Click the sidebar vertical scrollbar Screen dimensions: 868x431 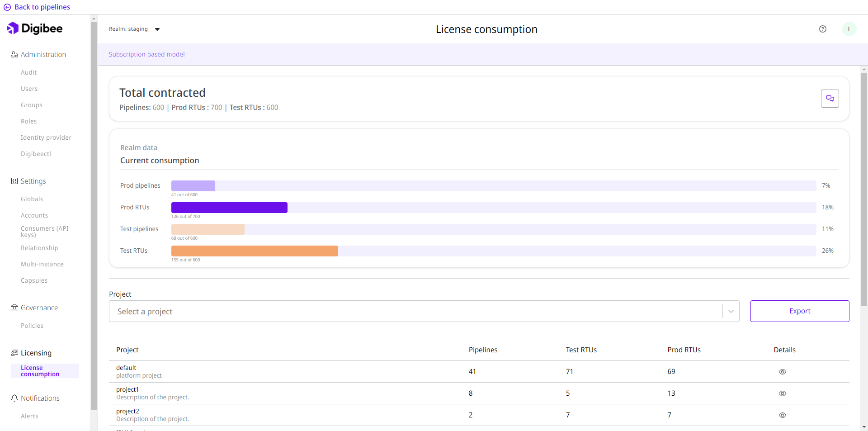(94, 217)
